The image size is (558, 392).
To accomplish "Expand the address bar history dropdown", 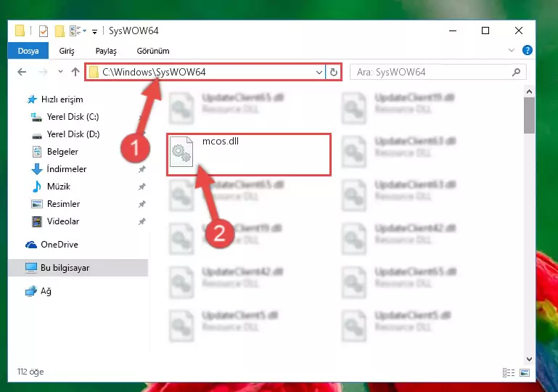I will pyautogui.click(x=319, y=73).
